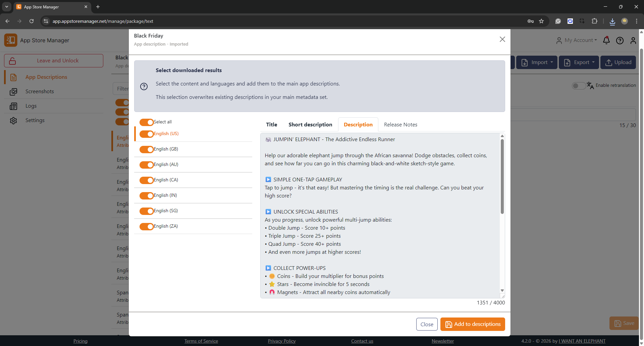Image resolution: width=644 pixels, height=346 pixels.
Task: Close the dialog with the X icon
Action: point(502,39)
